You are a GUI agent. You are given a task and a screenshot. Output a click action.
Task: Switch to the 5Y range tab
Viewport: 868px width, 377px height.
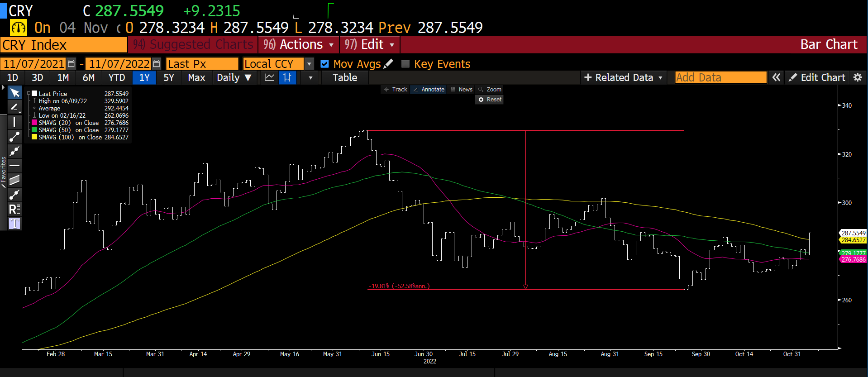[x=168, y=77]
